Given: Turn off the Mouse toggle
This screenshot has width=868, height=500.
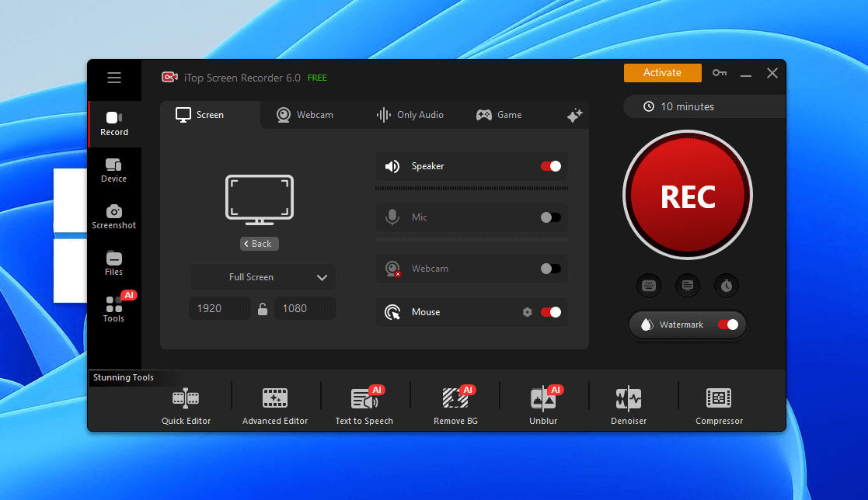Looking at the screenshot, I should (x=551, y=312).
